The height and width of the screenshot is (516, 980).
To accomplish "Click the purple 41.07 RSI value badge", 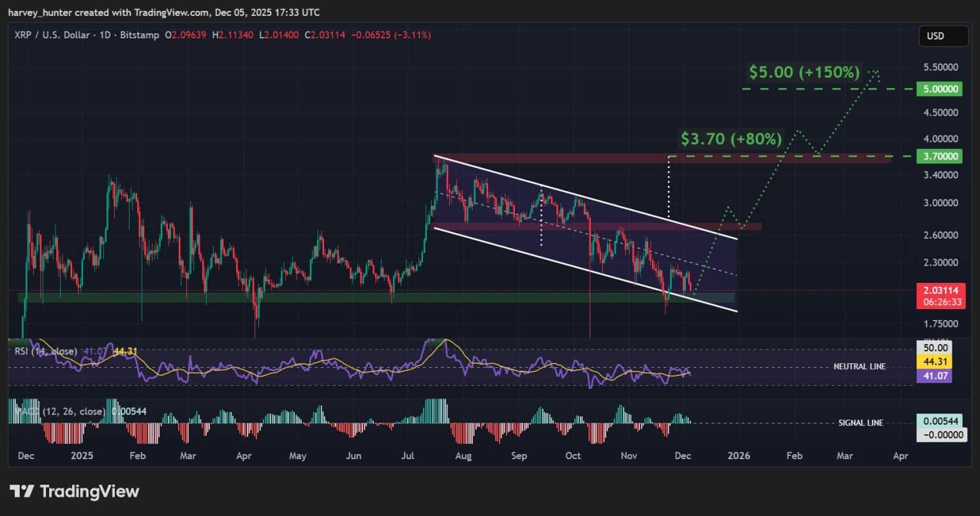I will point(934,376).
